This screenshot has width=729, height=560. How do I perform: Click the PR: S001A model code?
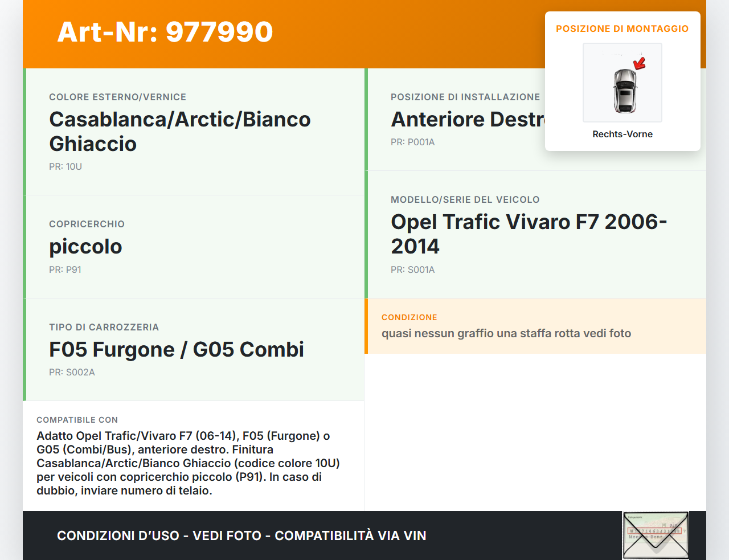(x=412, y=270)
